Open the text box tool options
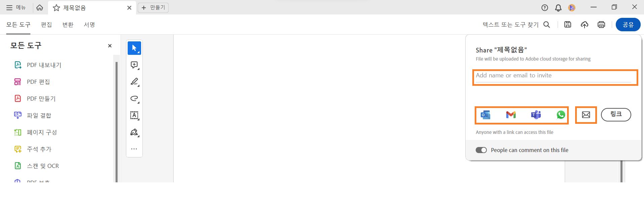Image resolution: width=644 pixels, height=218 pixels. pyautogui.click(x=134, y=115)
